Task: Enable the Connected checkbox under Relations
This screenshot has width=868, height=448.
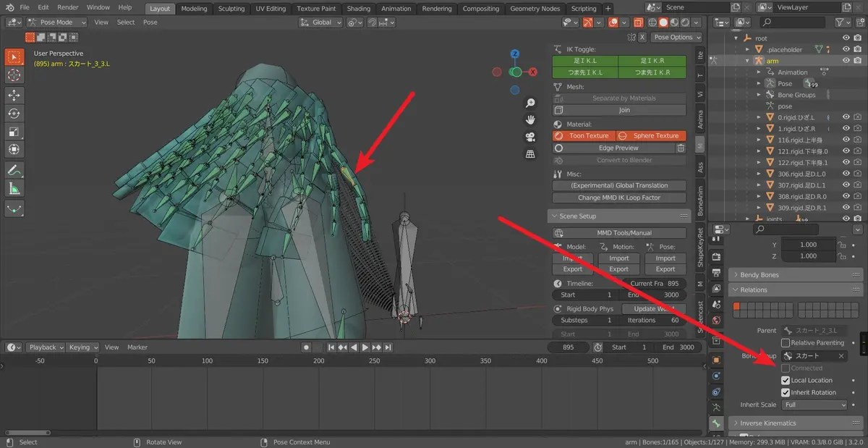Action: (x=785, y=368)
